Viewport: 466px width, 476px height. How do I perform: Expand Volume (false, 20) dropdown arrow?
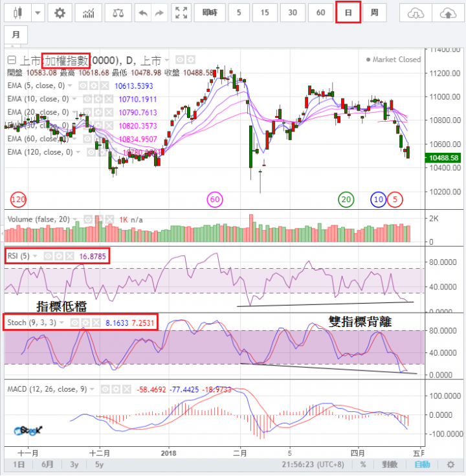pos(75,220)
